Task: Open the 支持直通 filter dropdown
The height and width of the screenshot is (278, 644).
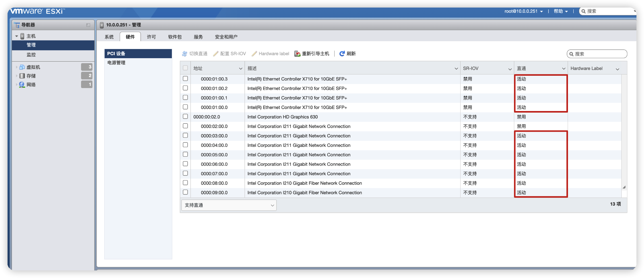Action: click(229, 205)
